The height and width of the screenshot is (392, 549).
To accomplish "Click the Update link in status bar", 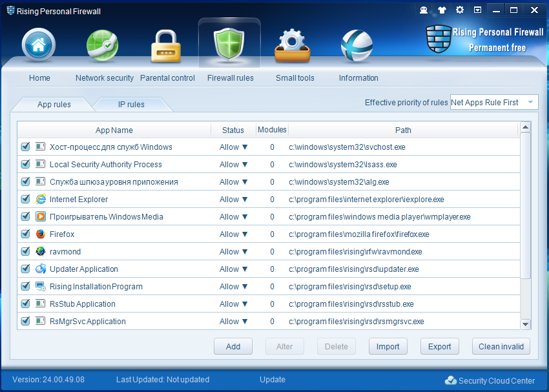I will click(x=273, y=379).
